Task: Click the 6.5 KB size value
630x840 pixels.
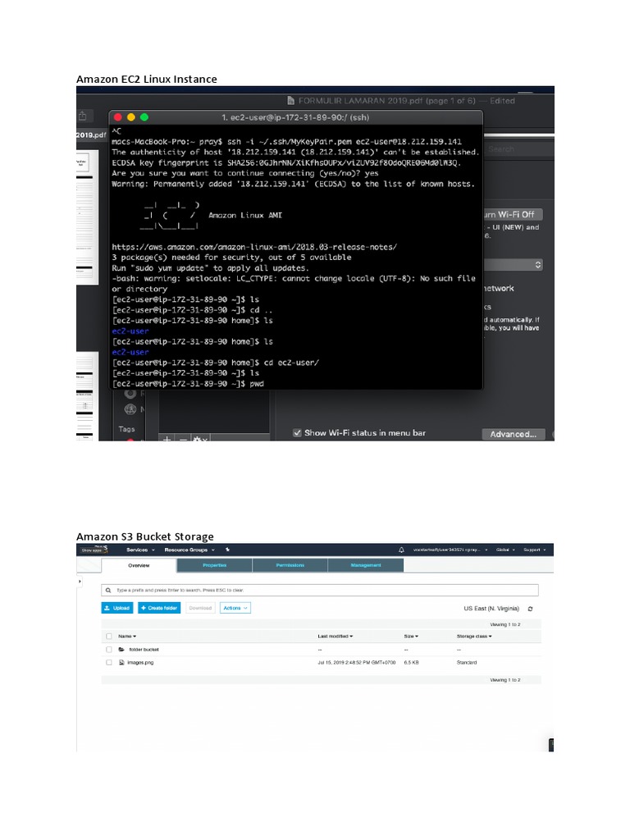Action: pos(412,663)
